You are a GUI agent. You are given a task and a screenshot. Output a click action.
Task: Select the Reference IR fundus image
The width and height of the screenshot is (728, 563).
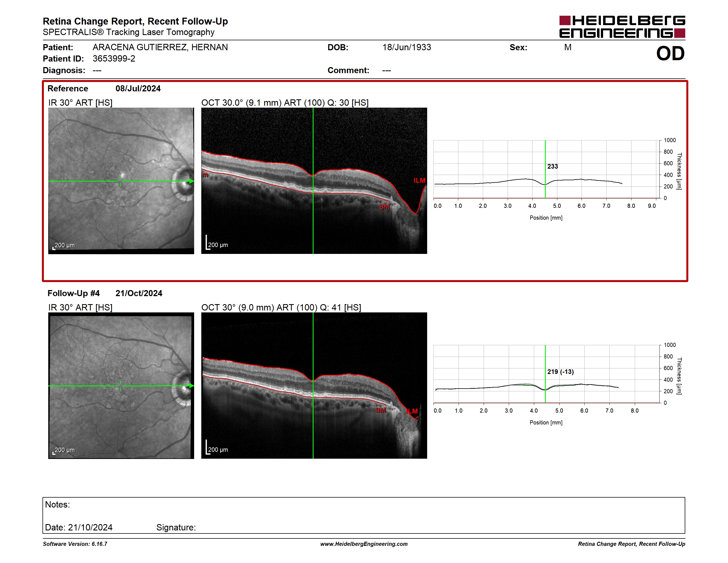coord(121,180)
